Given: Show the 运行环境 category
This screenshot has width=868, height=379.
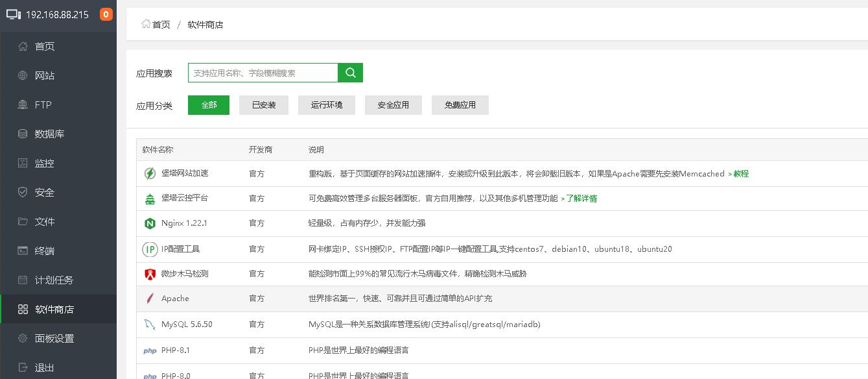Looking at the screenshot, I should [327, 104].
